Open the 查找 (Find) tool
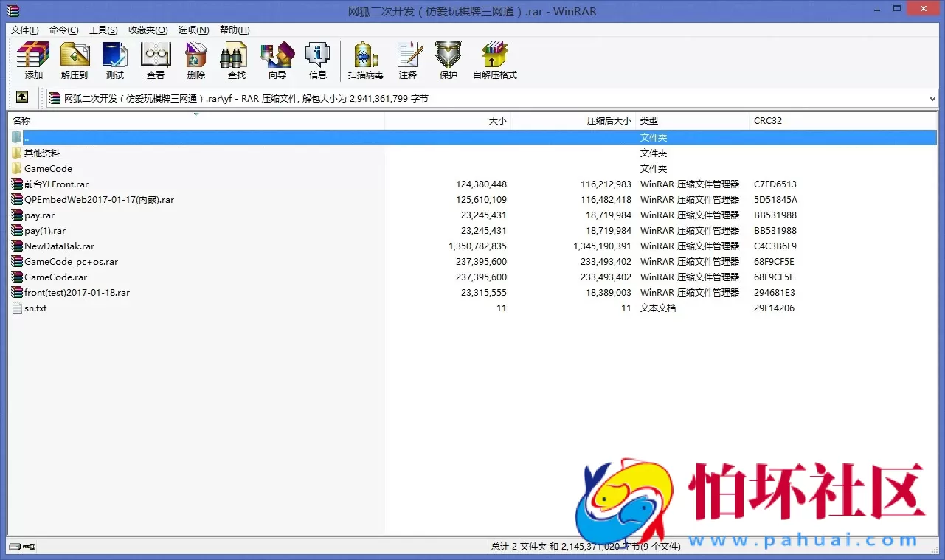This screenshot has width=945, height=560. 234,59
